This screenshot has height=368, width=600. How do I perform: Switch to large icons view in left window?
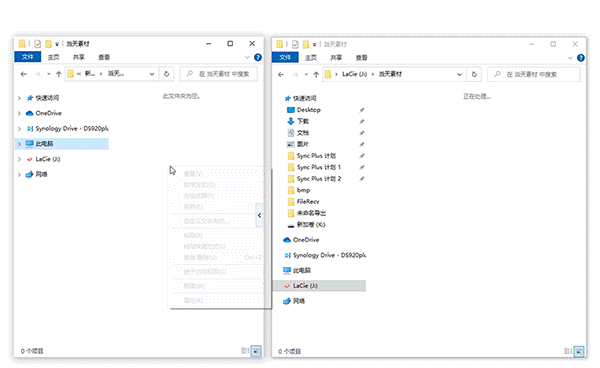[x=256, y=351]
